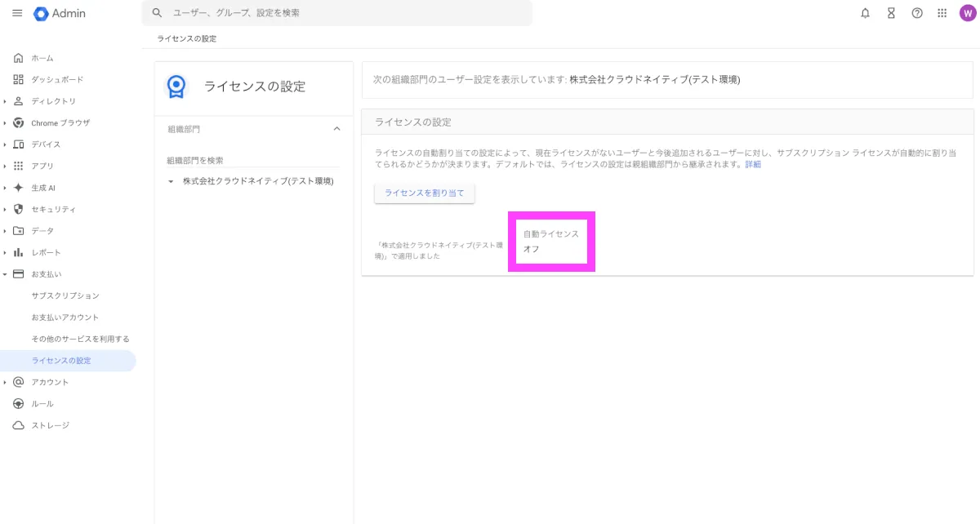Click the user account avatar W
Screen dimensions: 980x524
click(967, 13)
